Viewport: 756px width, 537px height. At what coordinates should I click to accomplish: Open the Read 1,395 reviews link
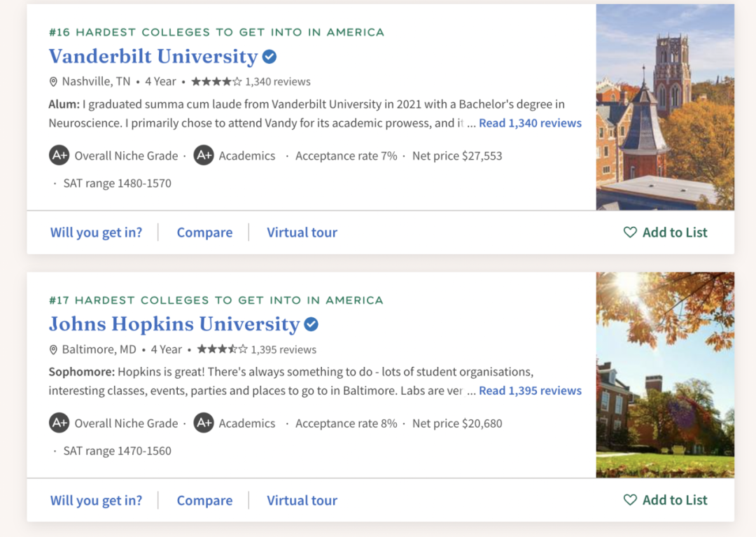(531, 391)
